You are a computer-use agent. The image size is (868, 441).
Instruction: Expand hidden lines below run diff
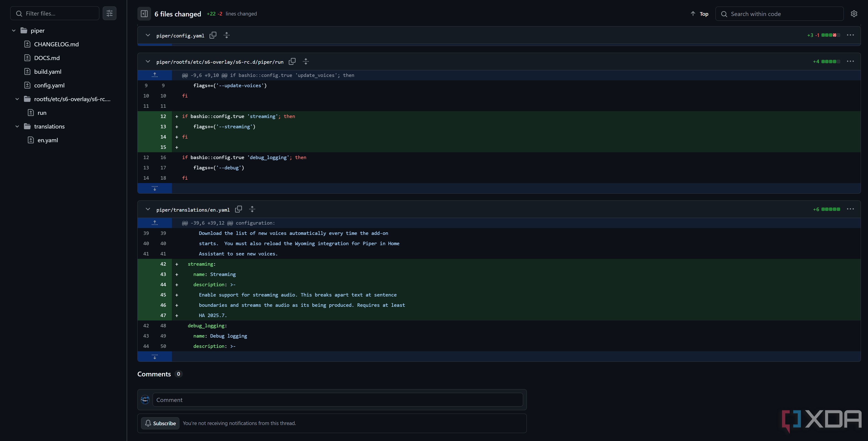pos(155,188)
